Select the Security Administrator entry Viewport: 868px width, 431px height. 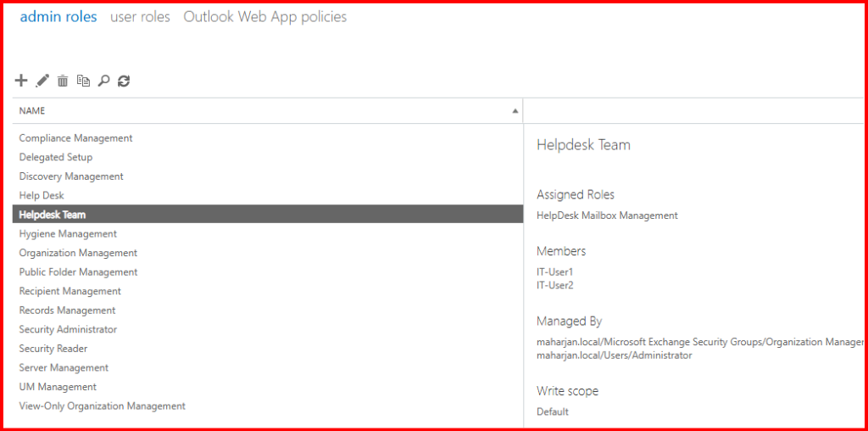click(x=68, y=329)
